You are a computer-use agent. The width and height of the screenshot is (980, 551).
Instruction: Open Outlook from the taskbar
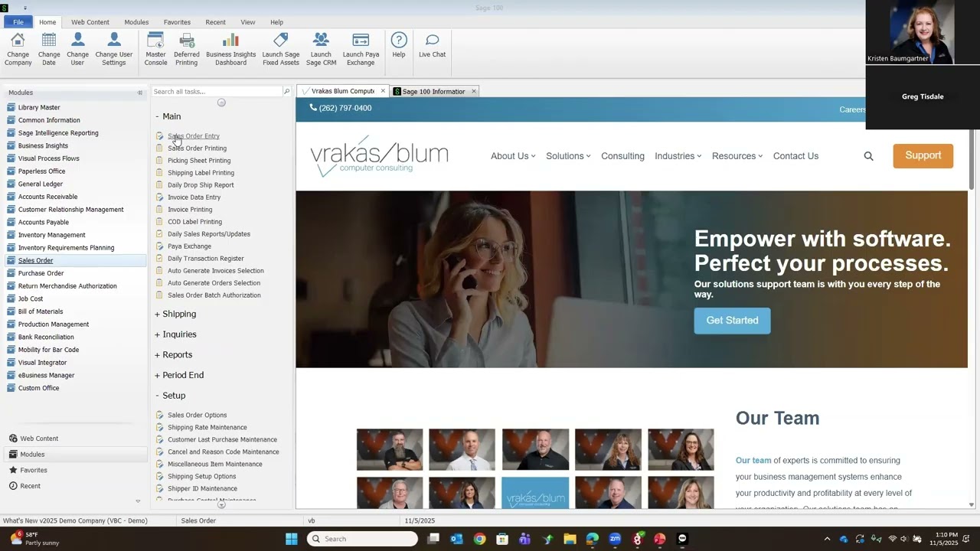click(456, 539)
